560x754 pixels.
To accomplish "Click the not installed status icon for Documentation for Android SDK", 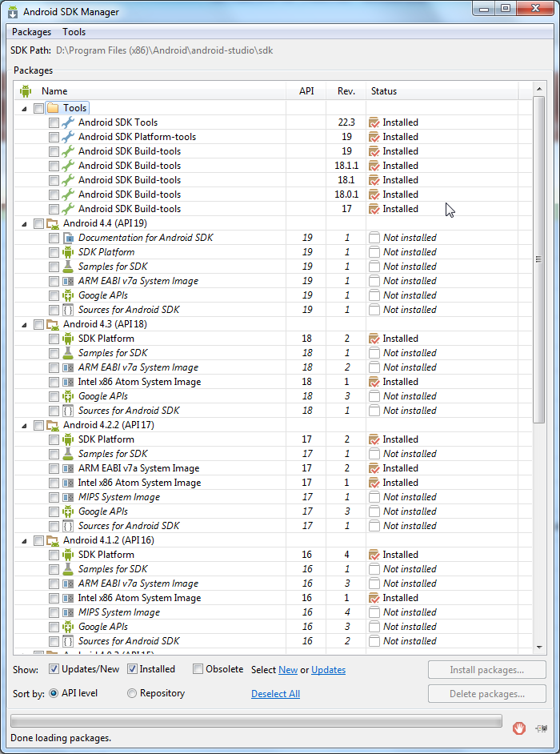I will [x=374, y=238].
